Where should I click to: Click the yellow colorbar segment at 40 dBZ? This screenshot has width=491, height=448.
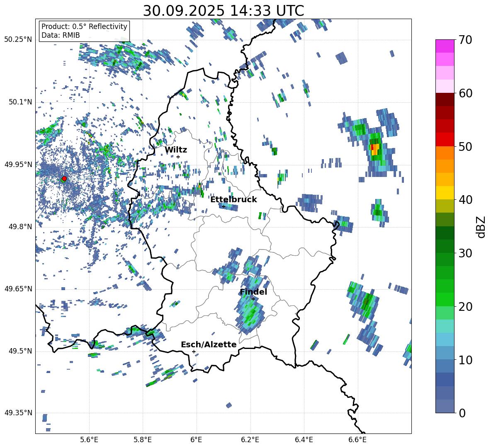point(445,193)
